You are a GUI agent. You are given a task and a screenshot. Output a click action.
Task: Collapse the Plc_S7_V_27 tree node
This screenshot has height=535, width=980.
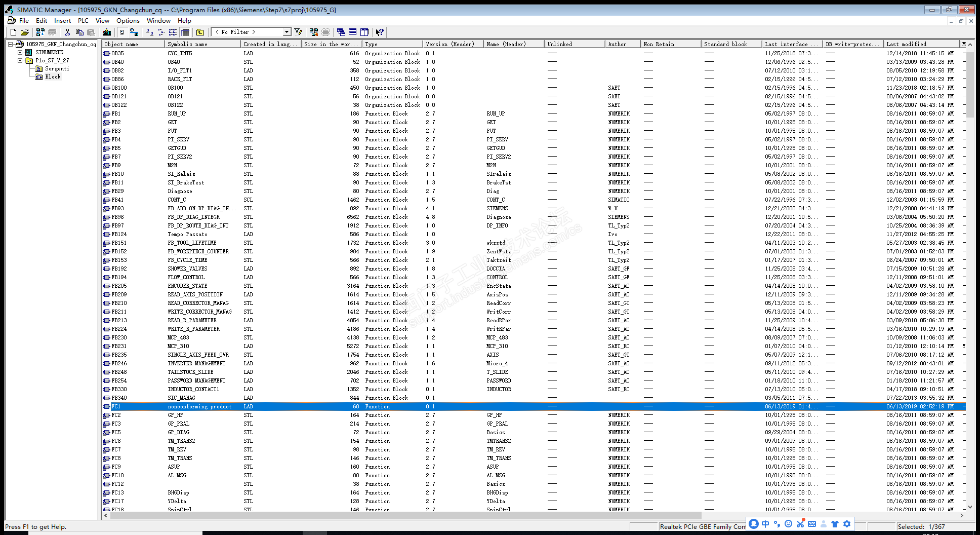[20, 60]
